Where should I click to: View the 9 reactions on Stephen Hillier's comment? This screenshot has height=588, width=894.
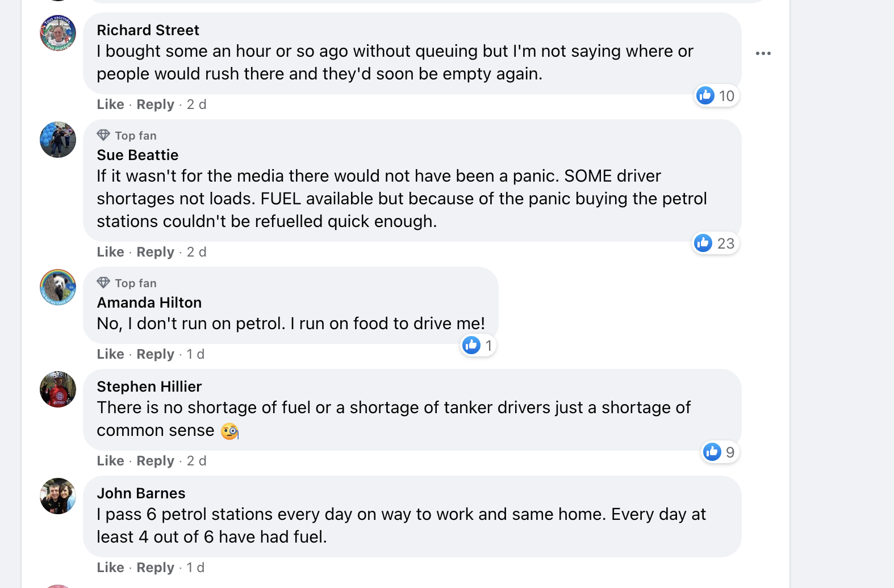[x=720, y=452]
